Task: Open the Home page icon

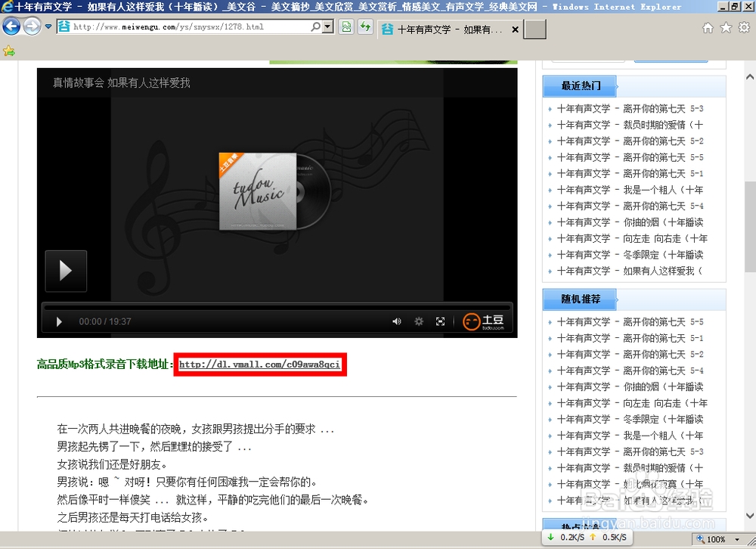Action: [707, 28]
